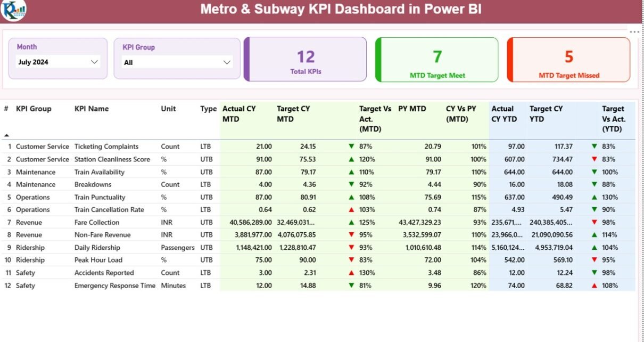644x342 pixels.
Task: Select the MTD Target Meet card
Action: 437,59
